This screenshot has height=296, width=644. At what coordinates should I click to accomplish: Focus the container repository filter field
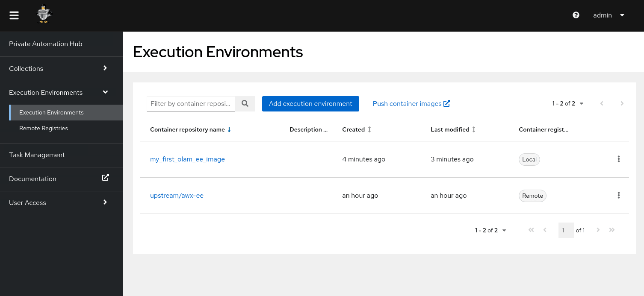tap(191, 104)
